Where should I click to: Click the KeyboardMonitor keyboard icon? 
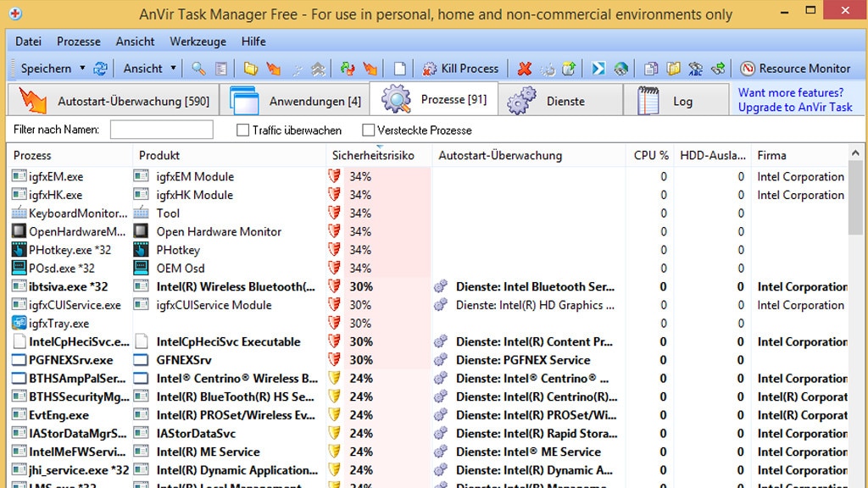(19, 213)
